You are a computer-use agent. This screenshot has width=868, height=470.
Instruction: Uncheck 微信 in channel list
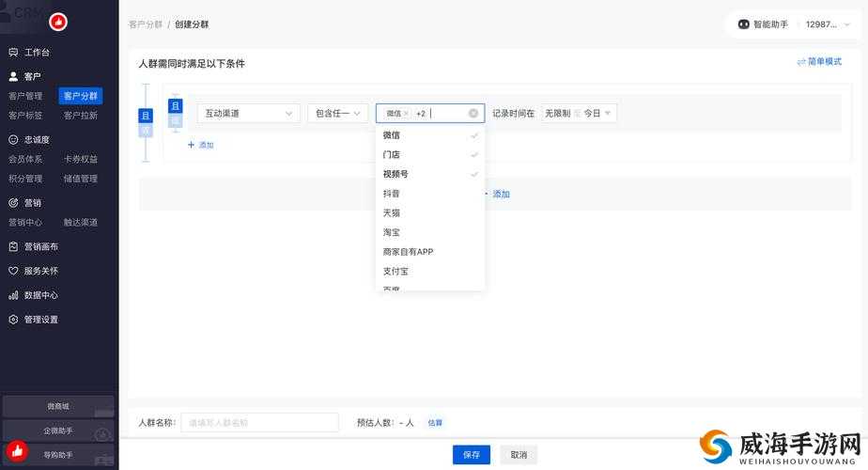[430, 135]
